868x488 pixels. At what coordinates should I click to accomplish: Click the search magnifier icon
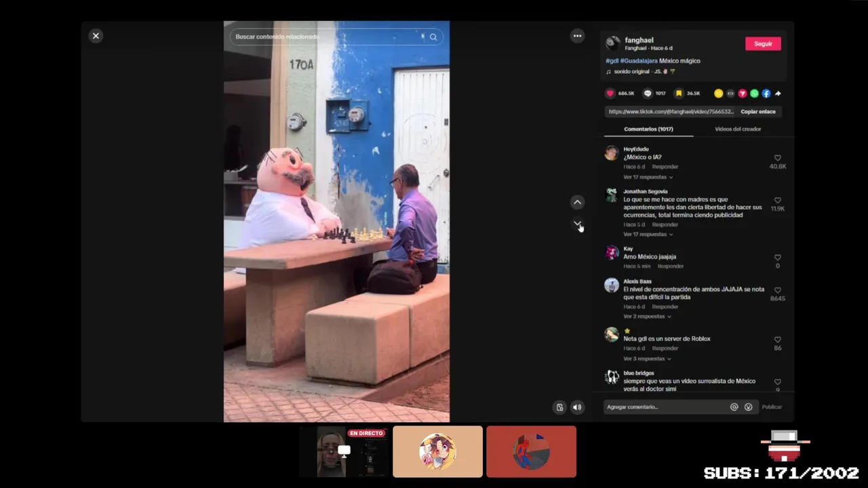(x=433, y=37)
